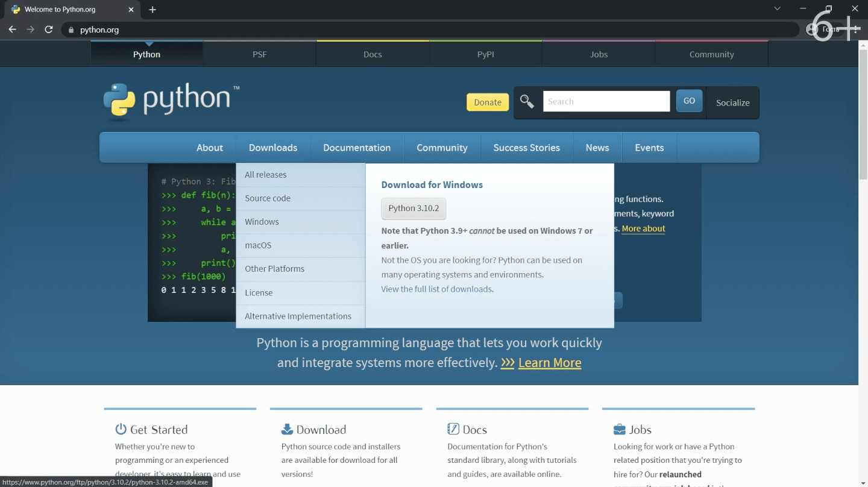The width and height of the screenshot is (868, 487).
Task: Open the PyPI top navigation tab
Action: 486,54
